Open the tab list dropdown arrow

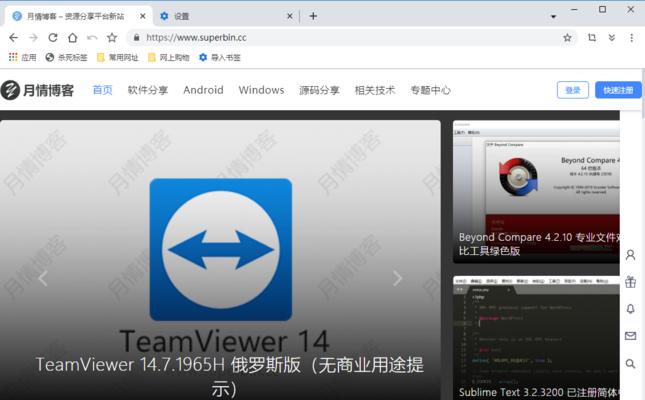pyautogui.click(x=553, y=16)
